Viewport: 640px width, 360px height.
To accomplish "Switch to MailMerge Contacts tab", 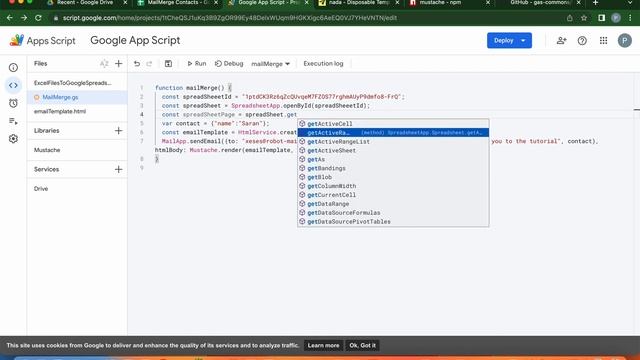I will tap(177, 3).
